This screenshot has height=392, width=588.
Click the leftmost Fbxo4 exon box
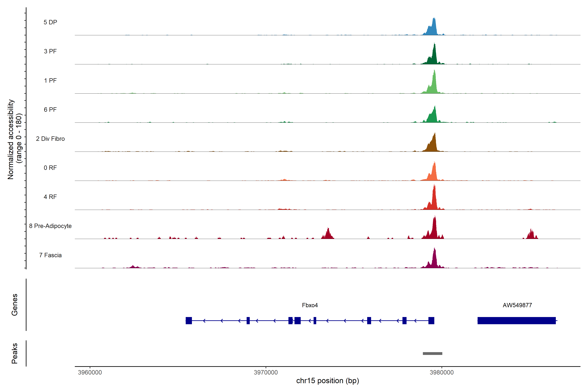coord(189,320)
